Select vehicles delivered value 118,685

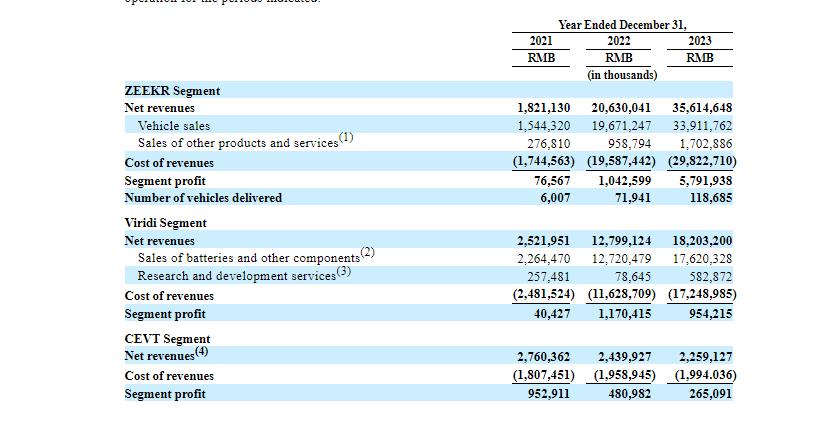711,198
